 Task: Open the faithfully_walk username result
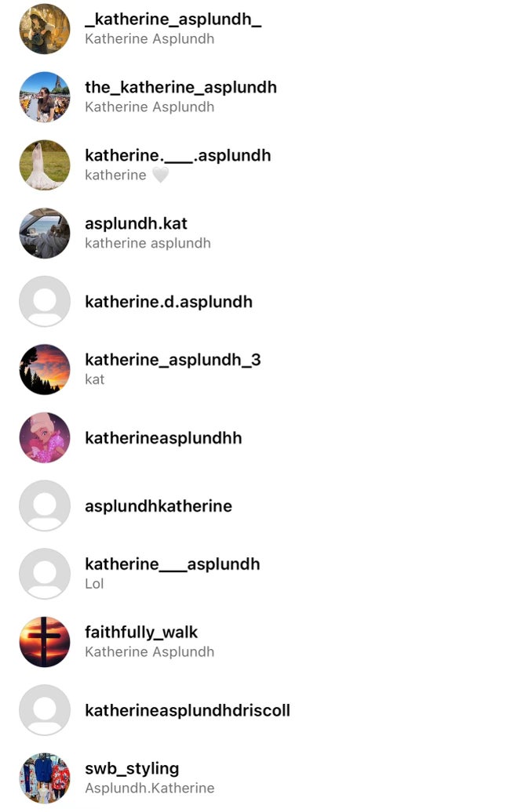(141, 633)
